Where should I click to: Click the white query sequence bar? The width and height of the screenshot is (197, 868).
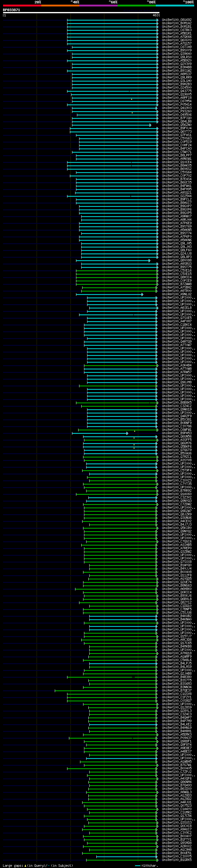pos(81,12)
